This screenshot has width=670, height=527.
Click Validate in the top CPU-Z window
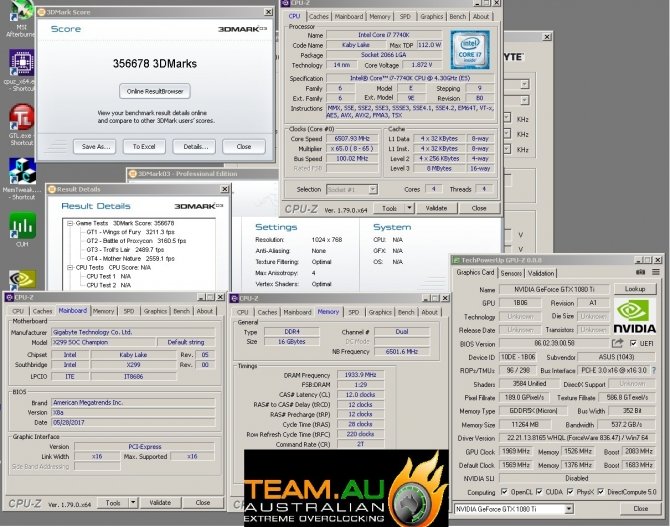coord(436,208)
